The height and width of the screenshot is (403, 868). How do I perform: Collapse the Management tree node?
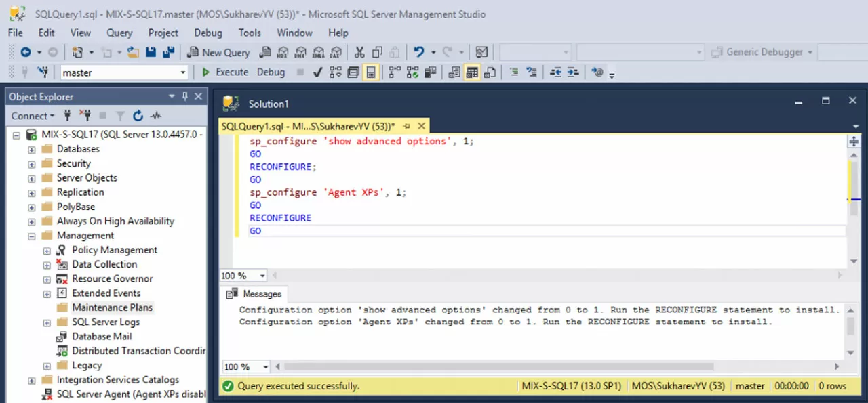click(32, 236)
